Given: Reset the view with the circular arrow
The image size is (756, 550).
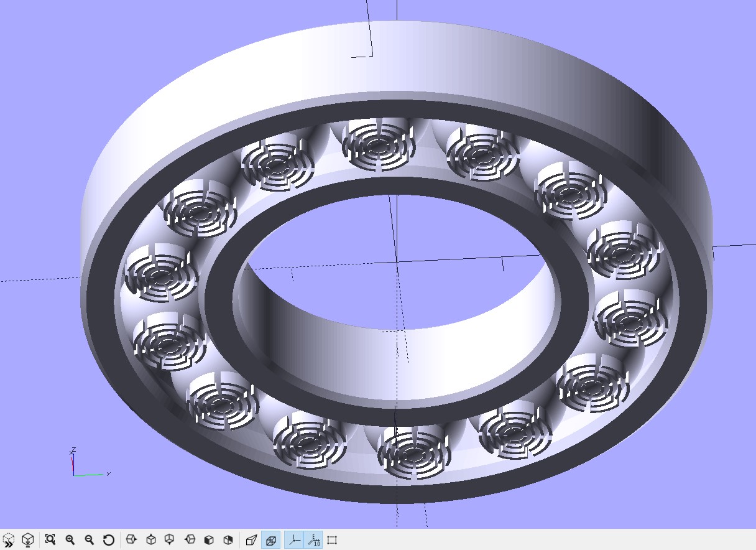Looking at the screenshot, I should 108,539.
